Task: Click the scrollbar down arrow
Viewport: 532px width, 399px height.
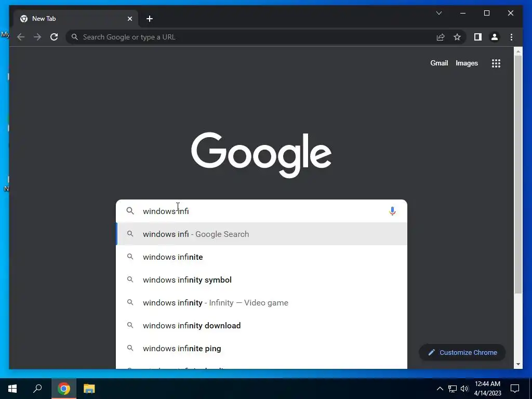Action: [x=518, y=364]
